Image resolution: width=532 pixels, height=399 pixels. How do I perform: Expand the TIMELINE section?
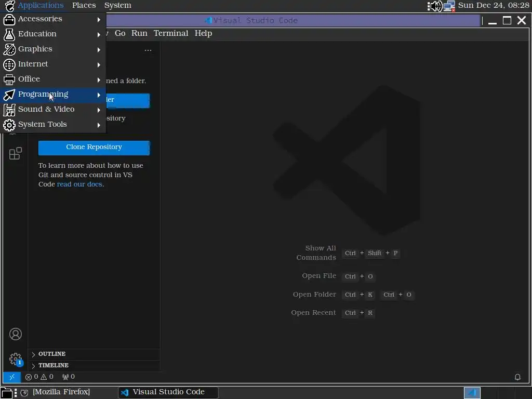94,365
